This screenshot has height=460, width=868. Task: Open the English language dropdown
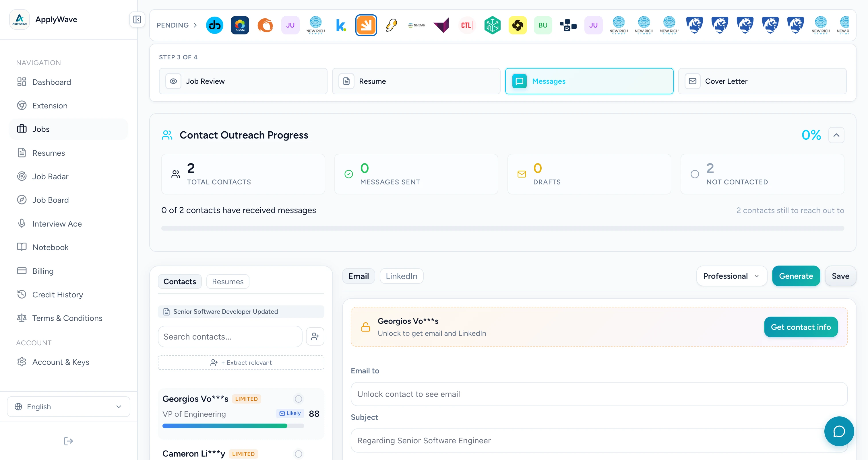point(69,407)
